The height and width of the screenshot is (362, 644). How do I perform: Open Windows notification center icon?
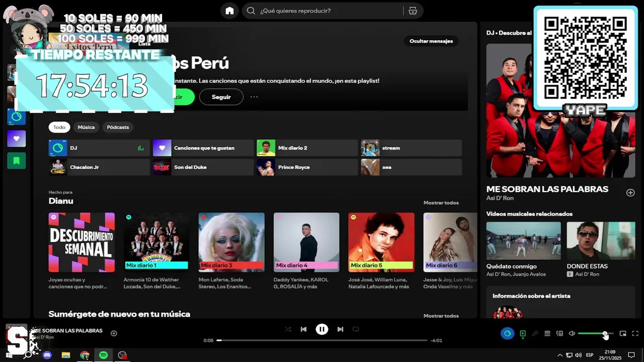tap(631, 355)
